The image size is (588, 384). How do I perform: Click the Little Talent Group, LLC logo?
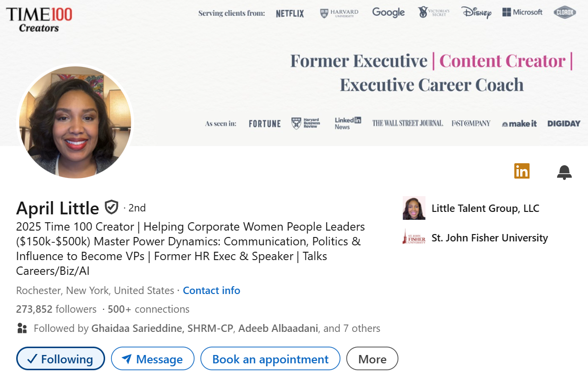coord(414,208)
